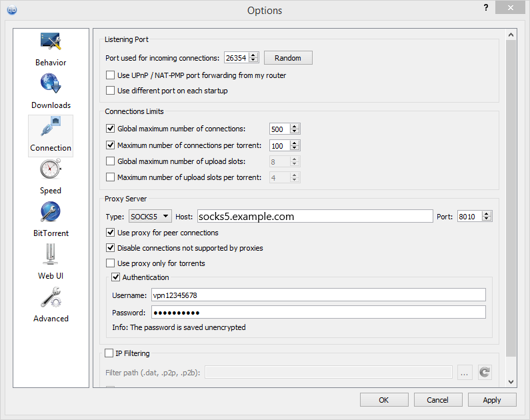The height and width of the screenshot is (420, 530).
Task: Click the Downloads label in sidebar
Action: coord(51,105)
